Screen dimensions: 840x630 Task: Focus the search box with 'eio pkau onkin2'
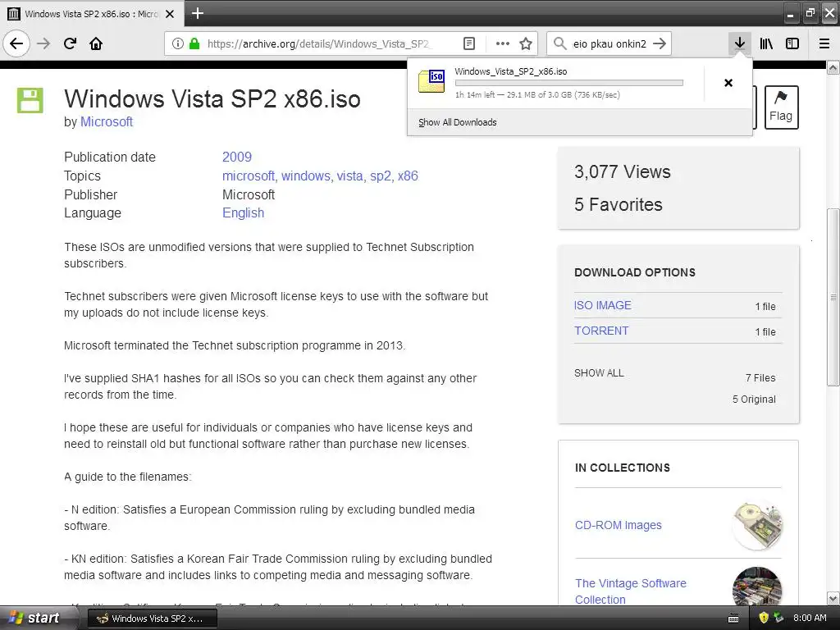(609, 43)
